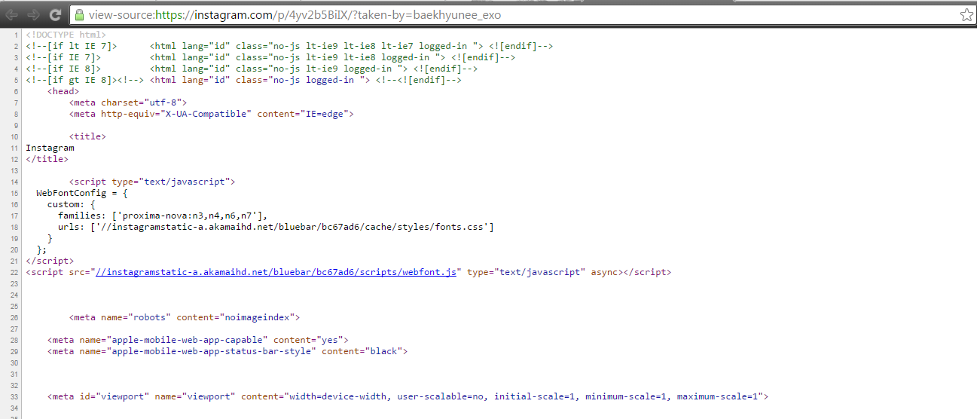This screenshot has height=419, width=980.
Task: Click the meta charset="utf-8" line
Action: pos(128,102)
